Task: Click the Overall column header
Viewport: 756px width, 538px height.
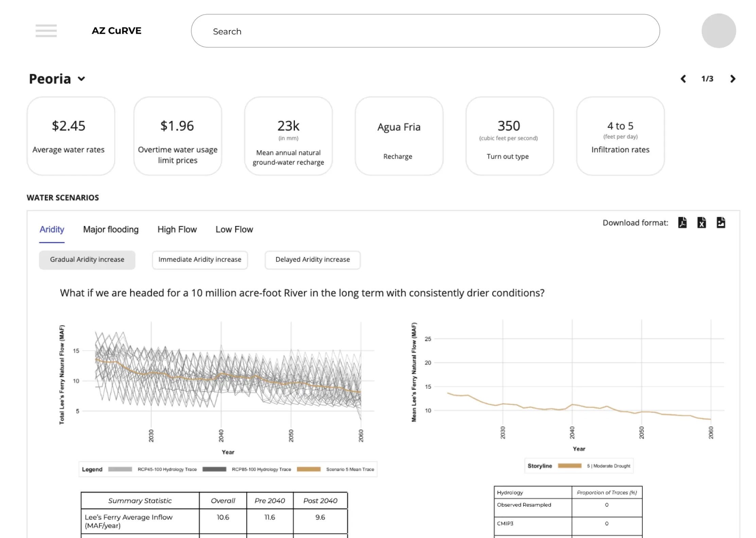Action: (x=223, y=501)
